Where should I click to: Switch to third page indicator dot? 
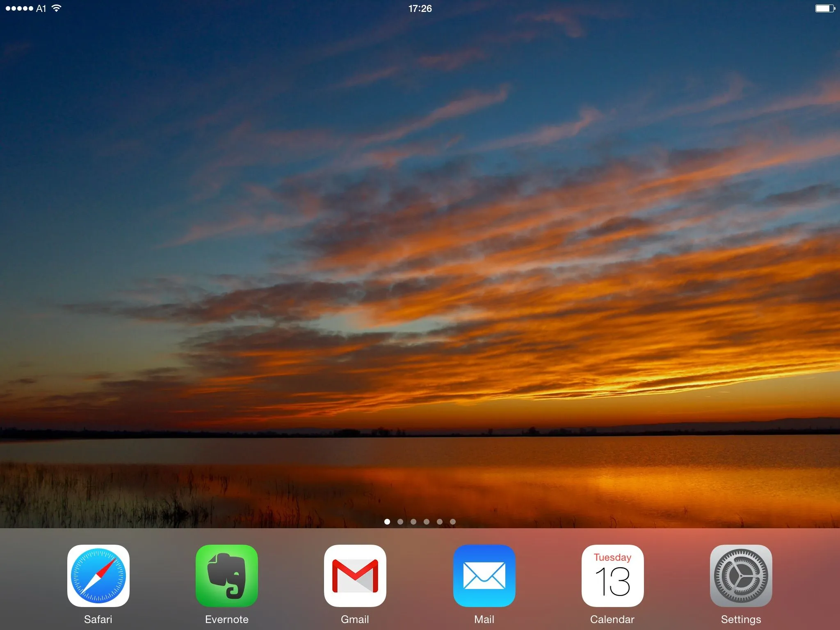(x=413, y=522)
